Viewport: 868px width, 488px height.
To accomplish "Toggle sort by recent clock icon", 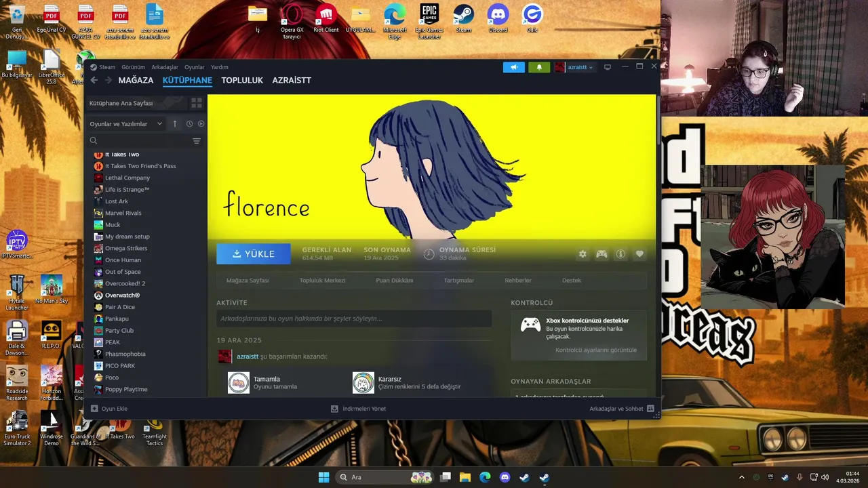I will tap(189, 124).
